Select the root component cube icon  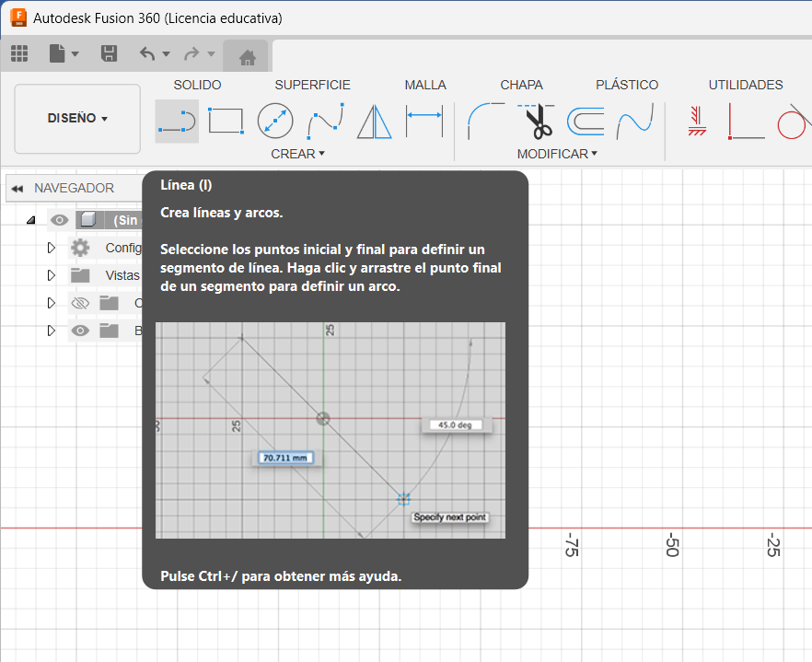pos(88,220)
